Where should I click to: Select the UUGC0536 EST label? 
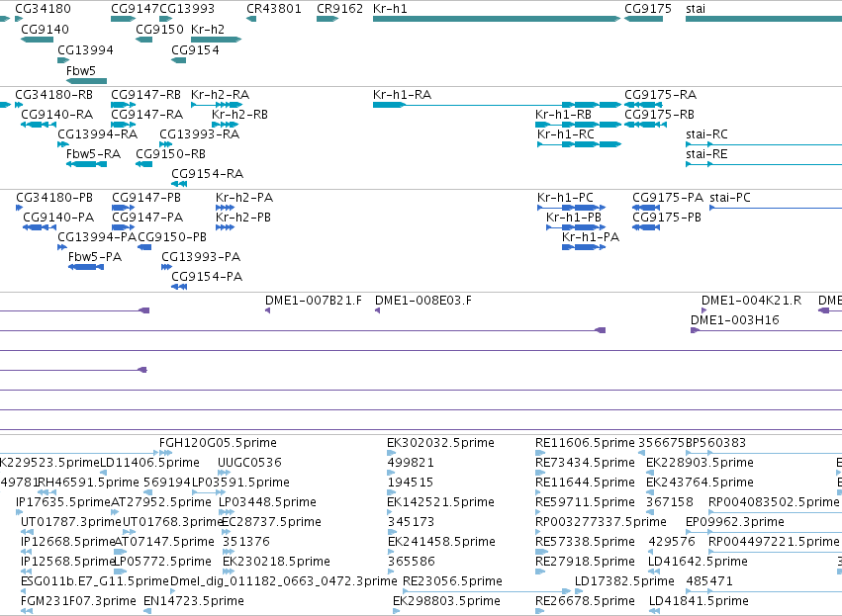(x=249, y=463)
